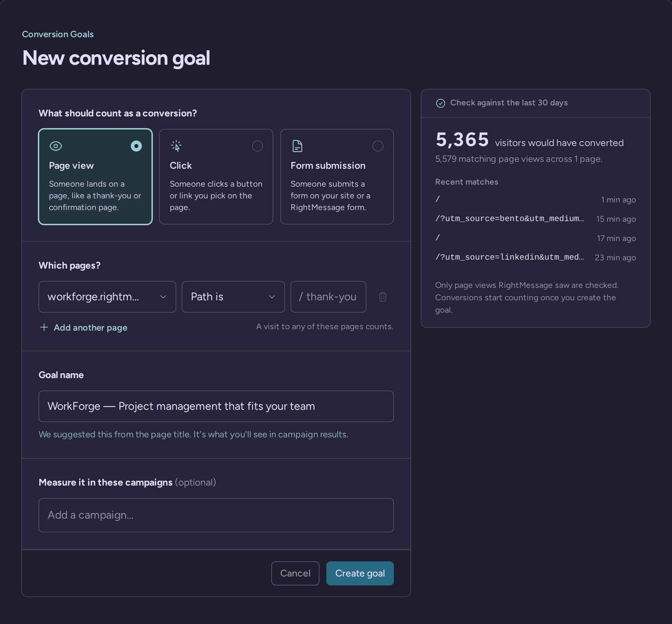Click "A visit to any of these pages counts."
Viewport: 672px width, 624px height.
coord(325,326)
